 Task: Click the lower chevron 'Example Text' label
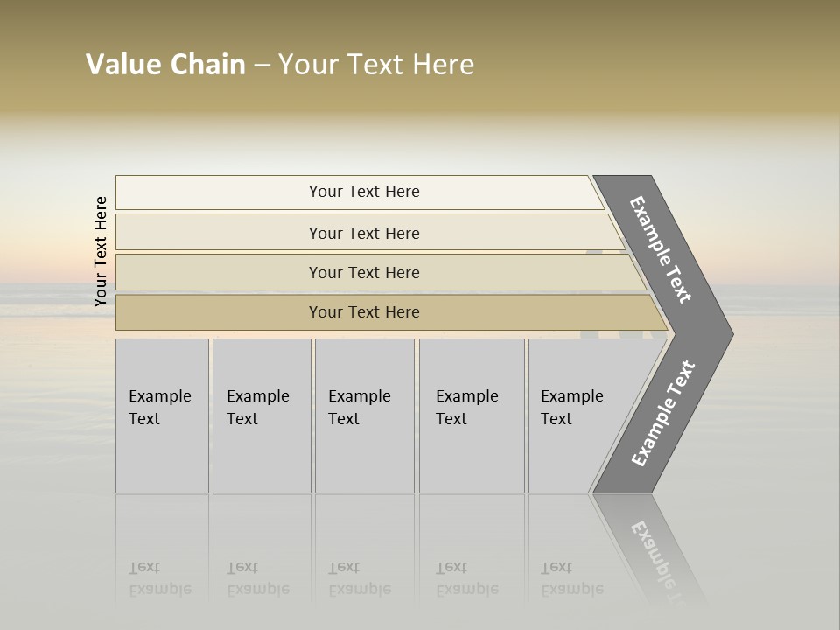pos(663,413)
